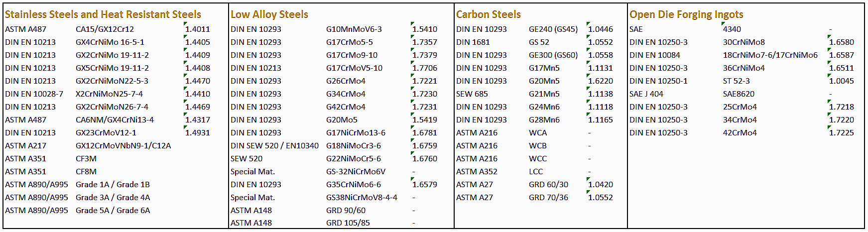Screen dimensions: 868x232
Task: Select the SAE8620 grade cell
Action: (x=739, y=94)
